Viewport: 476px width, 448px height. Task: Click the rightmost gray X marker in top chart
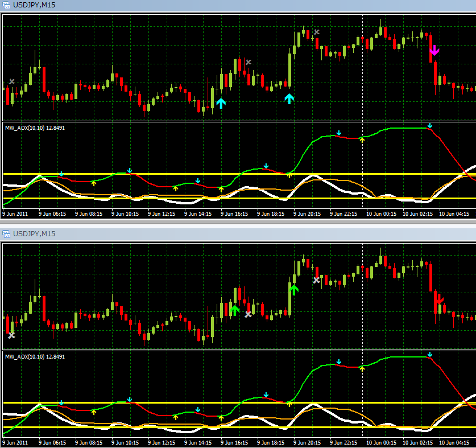[317, 32]
